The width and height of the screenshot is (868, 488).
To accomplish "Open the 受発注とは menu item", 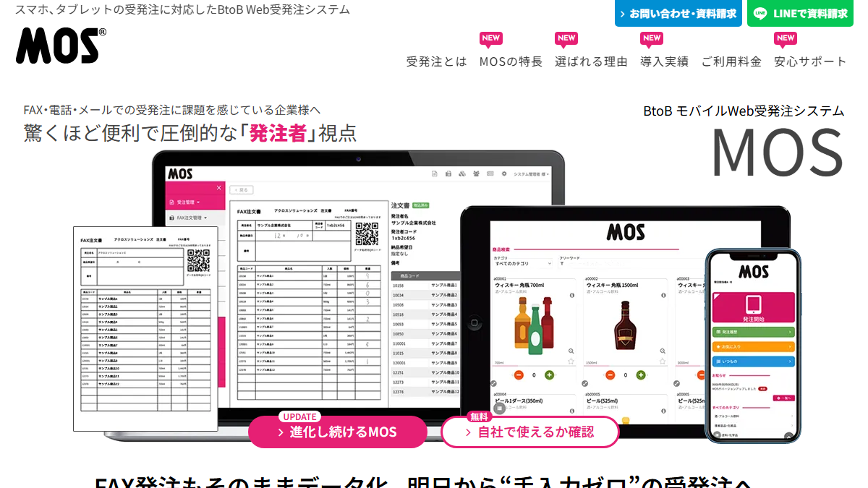I will point(437,61).
